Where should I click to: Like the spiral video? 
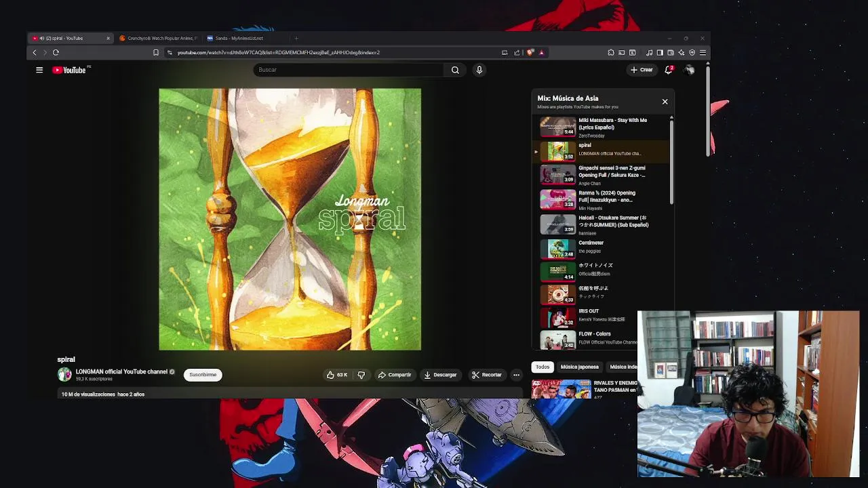point(337,375)
